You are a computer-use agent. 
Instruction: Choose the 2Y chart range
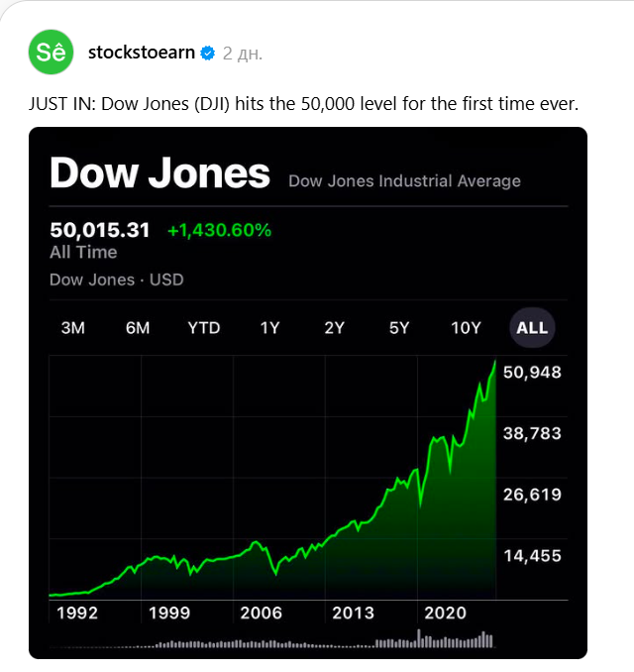point(334,328)
